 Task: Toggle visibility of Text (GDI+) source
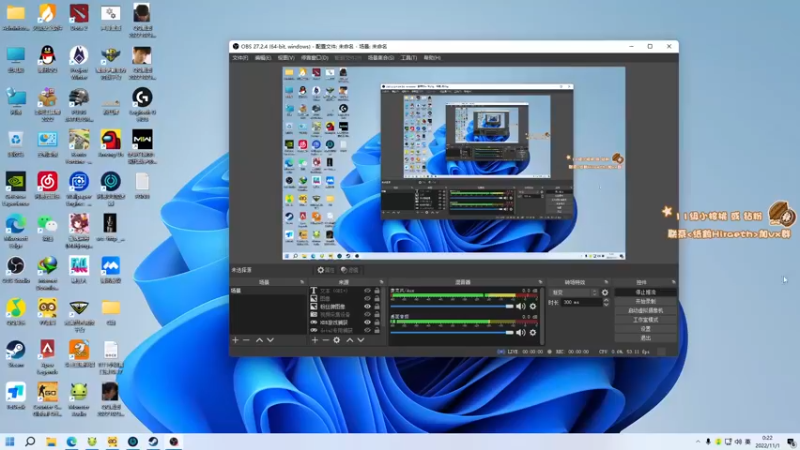point(367,291)
